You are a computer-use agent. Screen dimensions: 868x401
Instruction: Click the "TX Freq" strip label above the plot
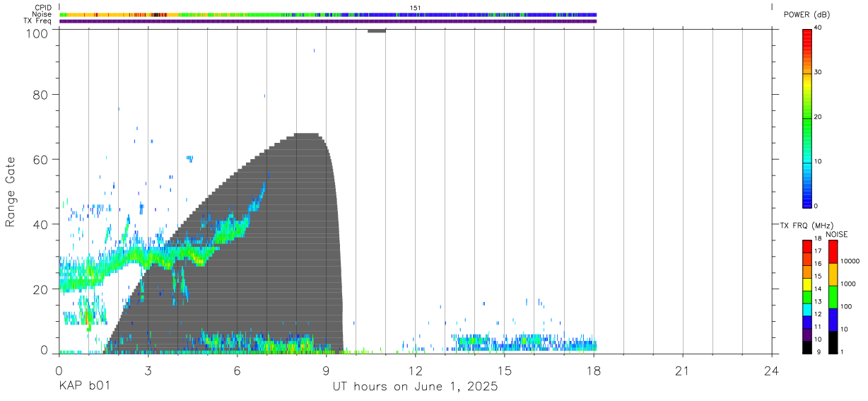click(x=38, y=21)
